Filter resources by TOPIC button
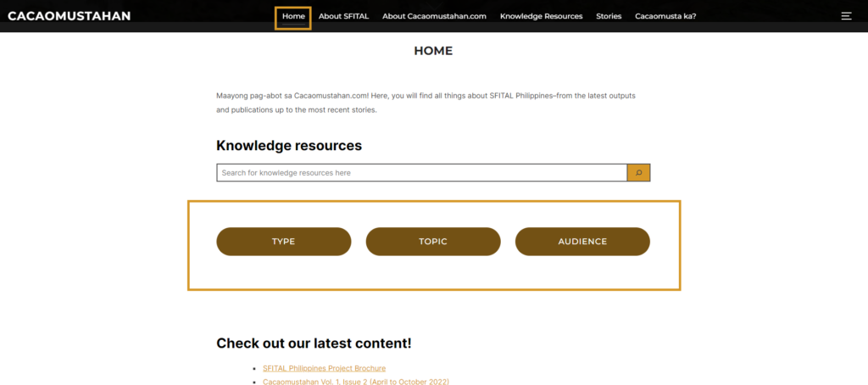 tap(433, 242)
